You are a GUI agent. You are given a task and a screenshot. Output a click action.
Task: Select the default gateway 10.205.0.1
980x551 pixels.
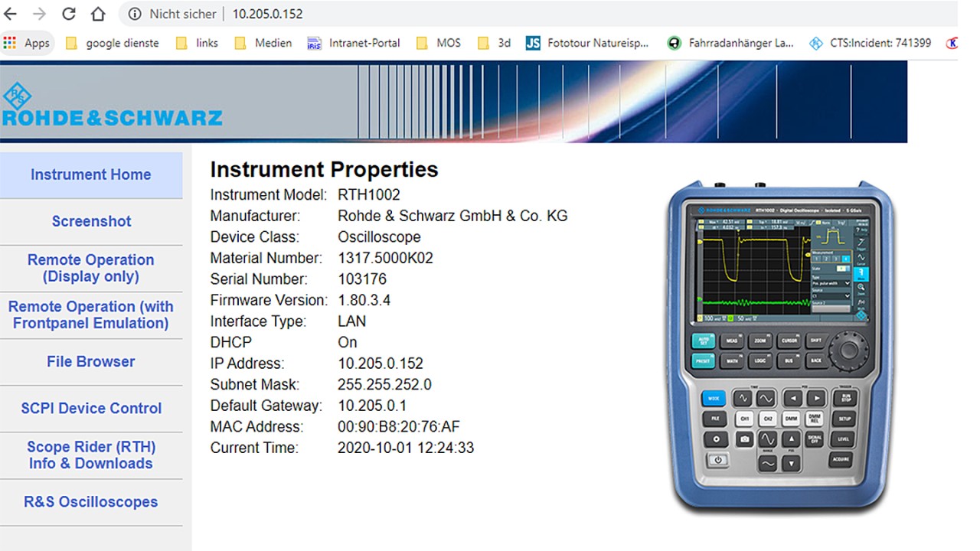pos(372,406)
